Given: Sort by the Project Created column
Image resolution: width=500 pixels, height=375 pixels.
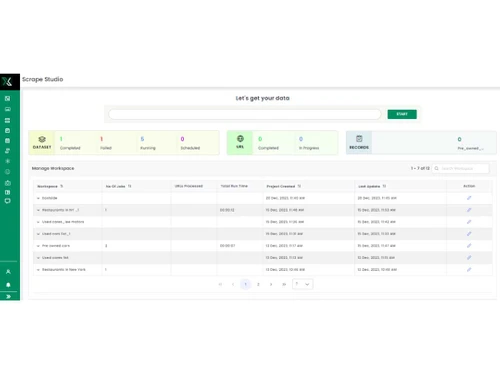Looking at the screenshot, I should tap(299, 186).
